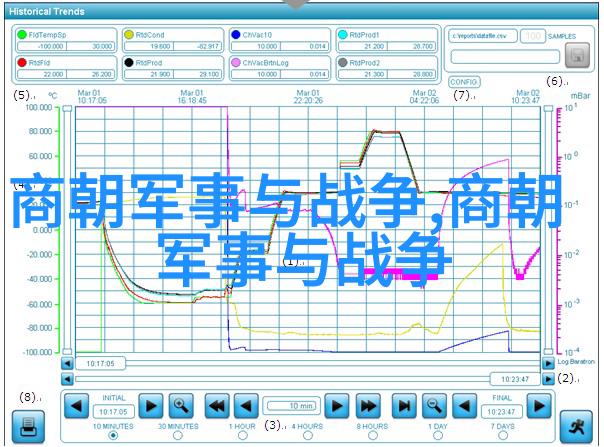Click the data file path field

(x=483, y=36)
